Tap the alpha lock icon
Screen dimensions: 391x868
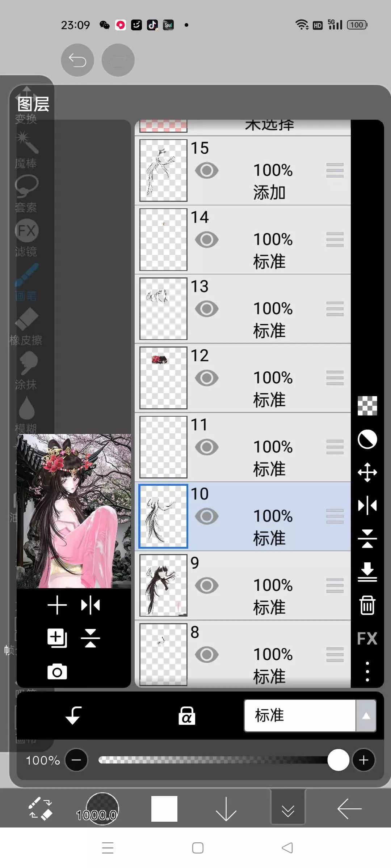click(187, 715)
